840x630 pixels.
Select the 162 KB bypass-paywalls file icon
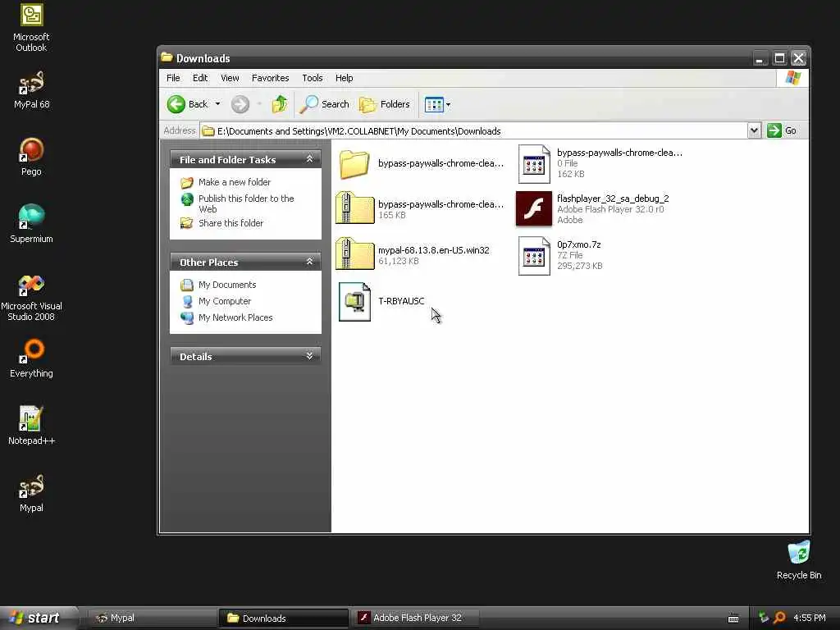click(534, 164)
